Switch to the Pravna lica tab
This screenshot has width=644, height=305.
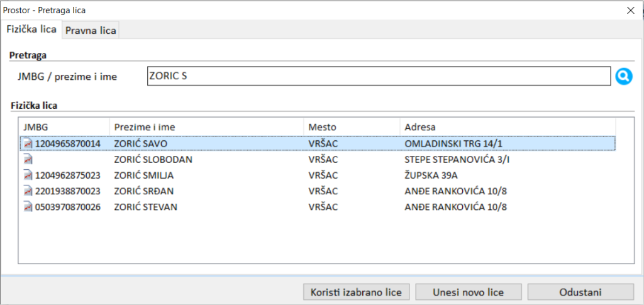91,30
